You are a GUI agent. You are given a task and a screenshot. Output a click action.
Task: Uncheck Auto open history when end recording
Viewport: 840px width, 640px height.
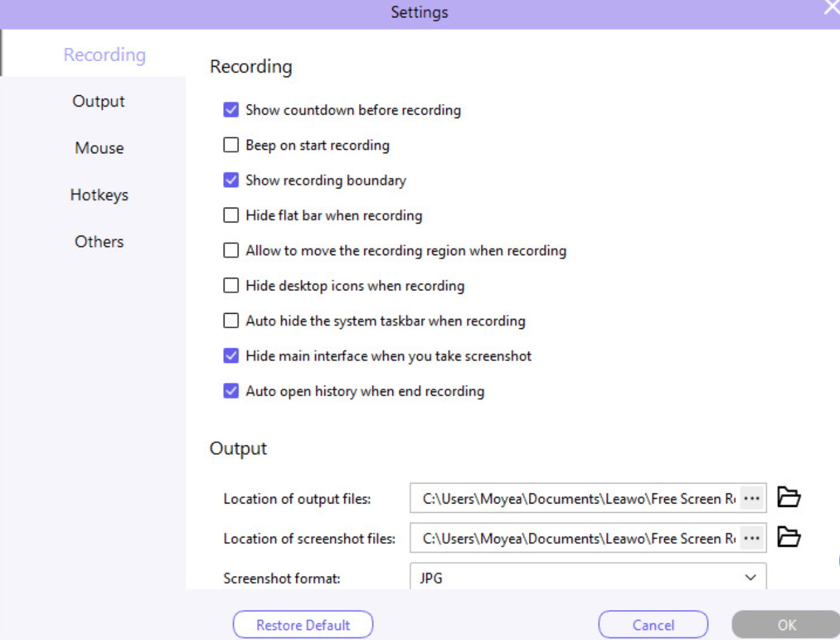click(x=231, y=391)
